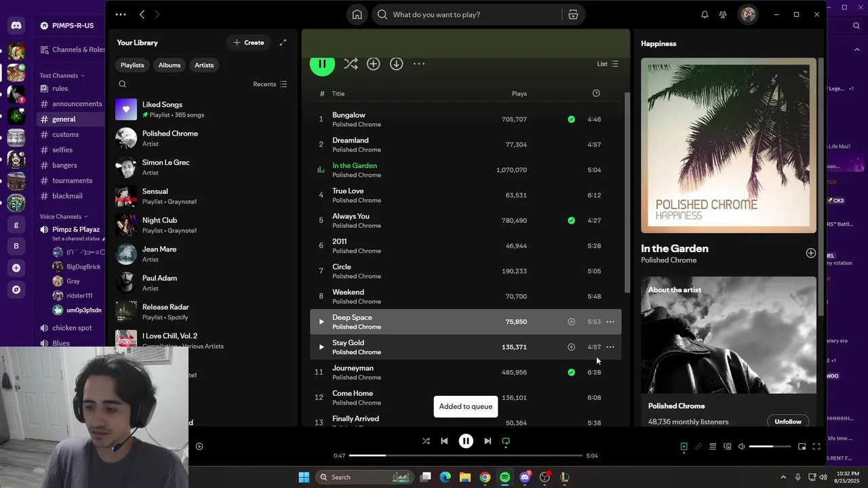Connect to a device

[727, 447]
